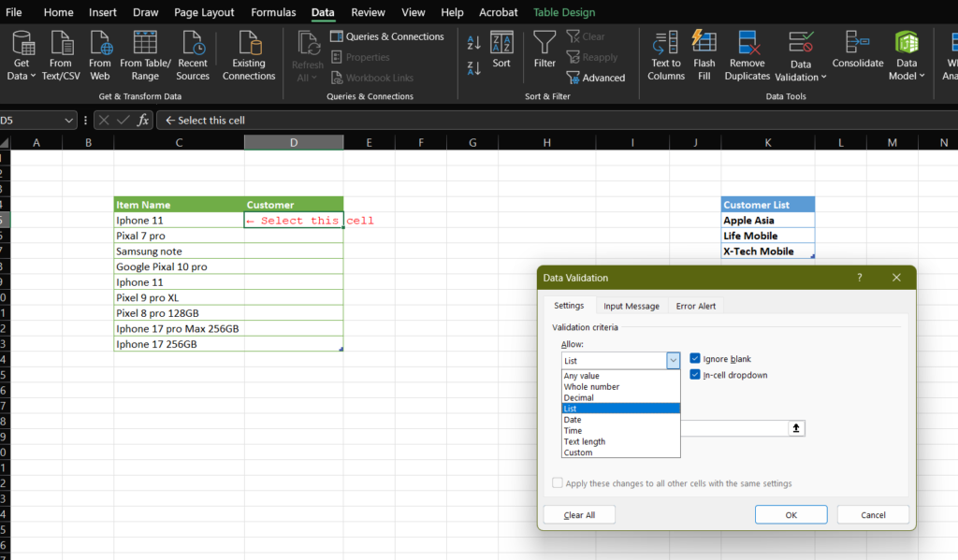Screen dimensions: 958x560
Task: Toggle the Ignore blank checkbox
Action: (x=695, y=359)
